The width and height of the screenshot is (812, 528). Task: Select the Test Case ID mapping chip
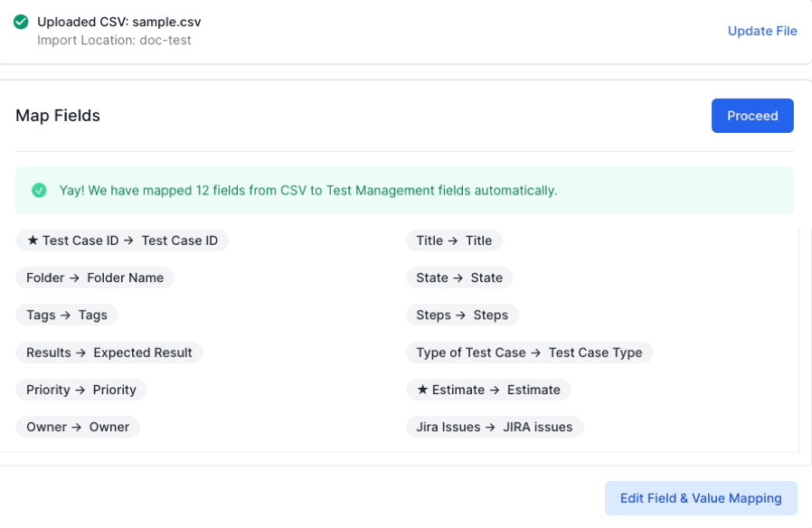pyautogui.click(x=122, y=240)
